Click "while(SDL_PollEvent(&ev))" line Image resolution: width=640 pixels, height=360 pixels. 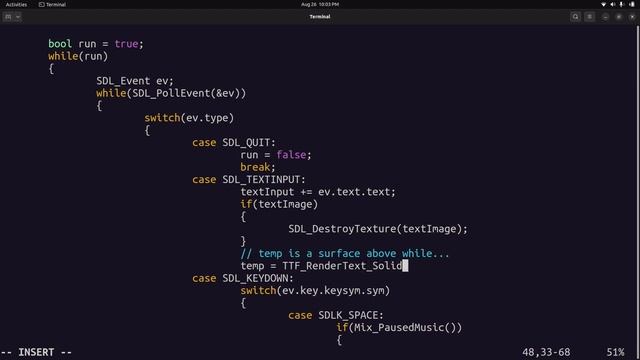click(171, 93)
